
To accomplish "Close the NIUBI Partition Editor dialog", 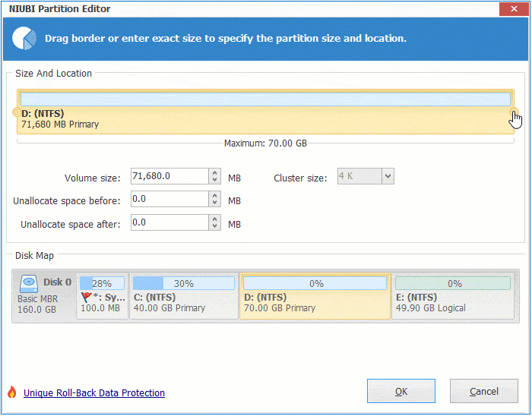I will point(510,9).
